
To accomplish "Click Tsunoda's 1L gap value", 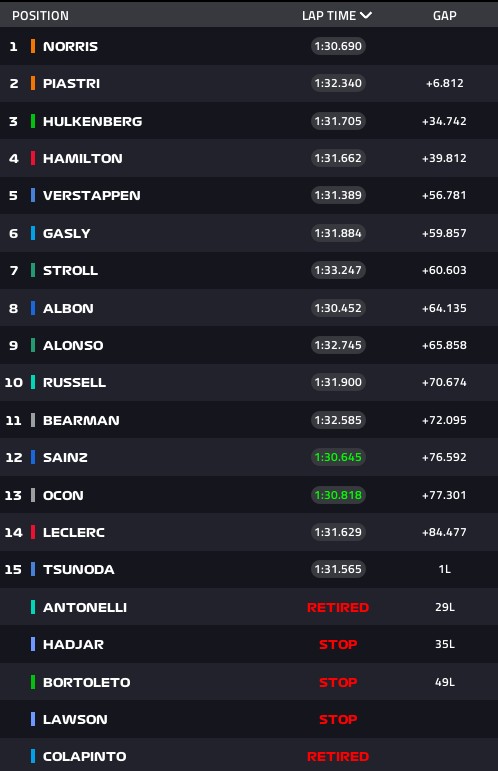I will click(444, 569).
